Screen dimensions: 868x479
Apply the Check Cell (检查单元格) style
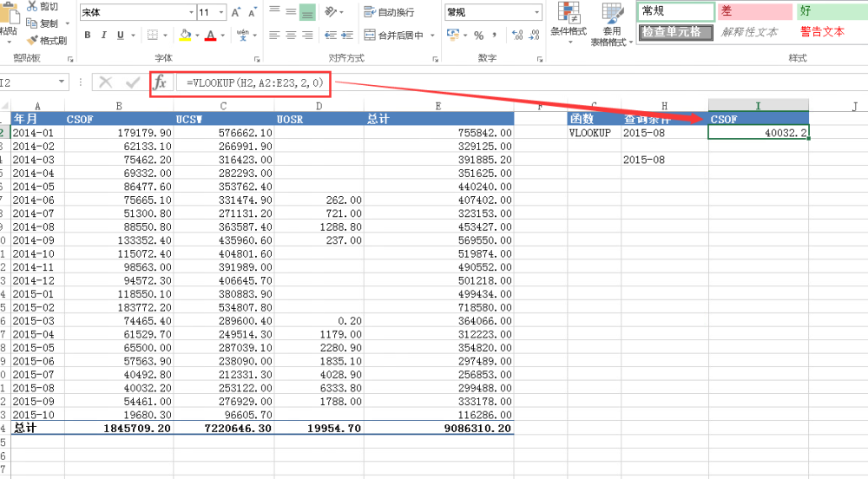click(676, 32)
